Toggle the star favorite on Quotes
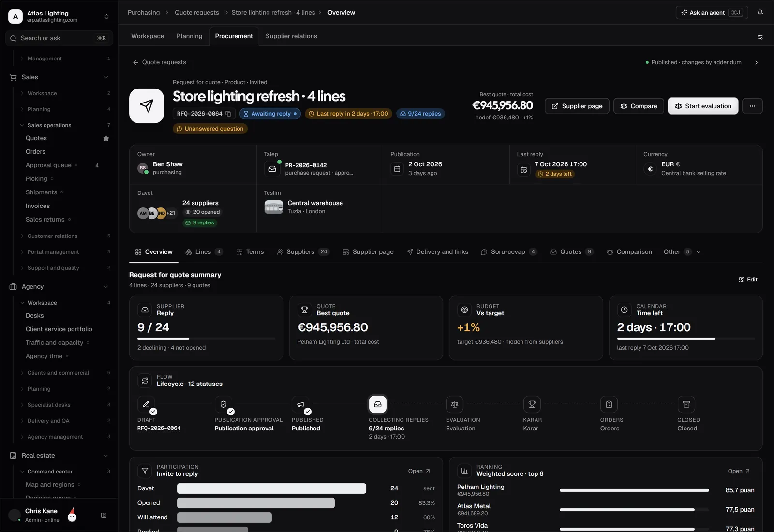 [106, 138]
